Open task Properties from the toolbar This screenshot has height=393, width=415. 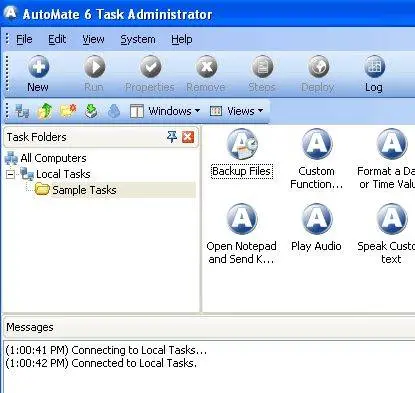(x=150, y=74)
